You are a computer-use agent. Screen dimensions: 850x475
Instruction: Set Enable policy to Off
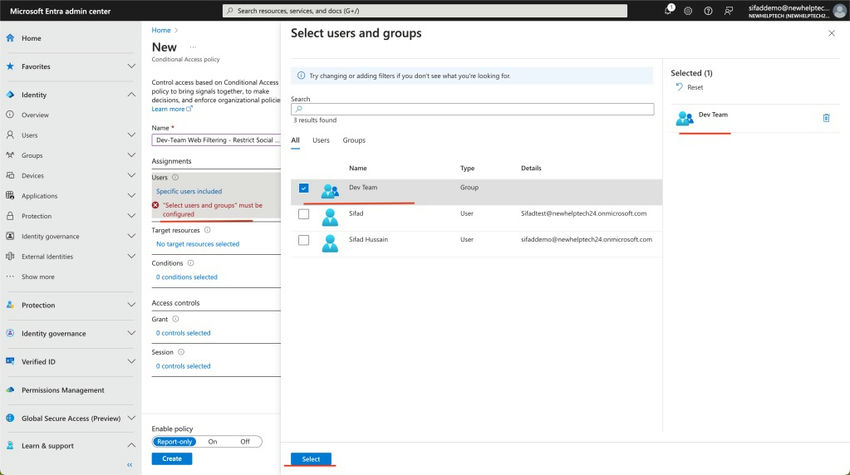(245, 441)
